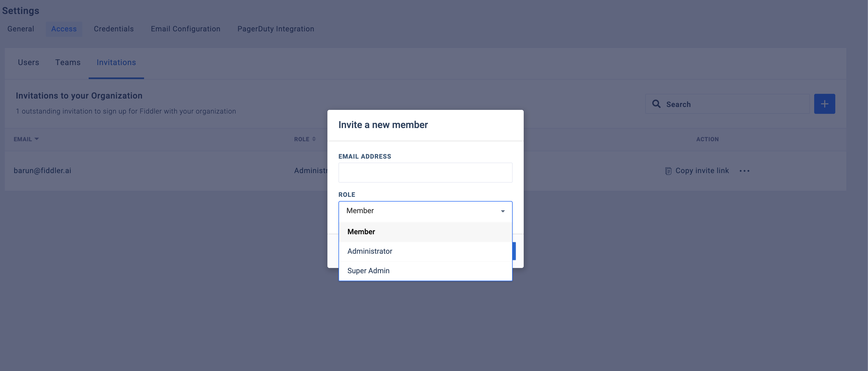868x371 pixels.
Task: Sort by the EMAIL column arrow
Action: click(37, 139)
